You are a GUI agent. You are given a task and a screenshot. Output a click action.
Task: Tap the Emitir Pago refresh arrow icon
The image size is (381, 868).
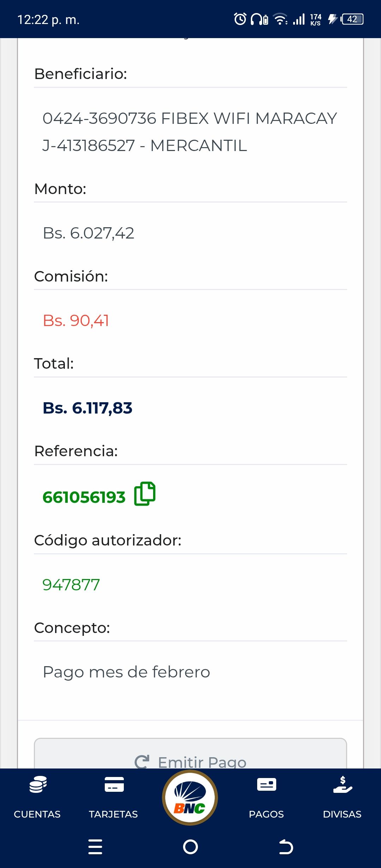pyautogui.click(x=142, y=761)
